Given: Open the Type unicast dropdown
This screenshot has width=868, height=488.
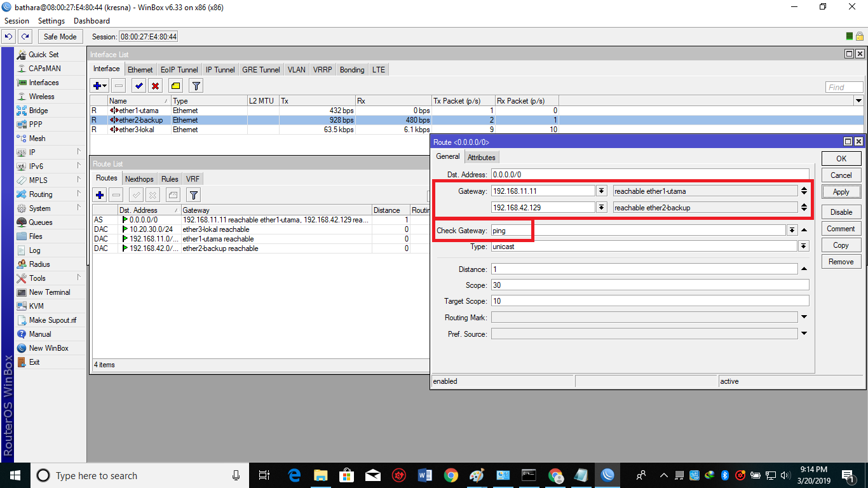Looking at the screenshot, I should 804,247.
